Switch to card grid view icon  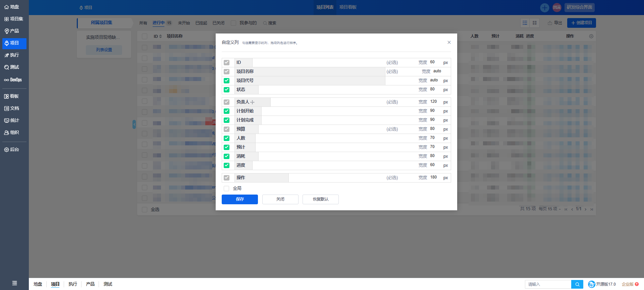coord(535,23)
